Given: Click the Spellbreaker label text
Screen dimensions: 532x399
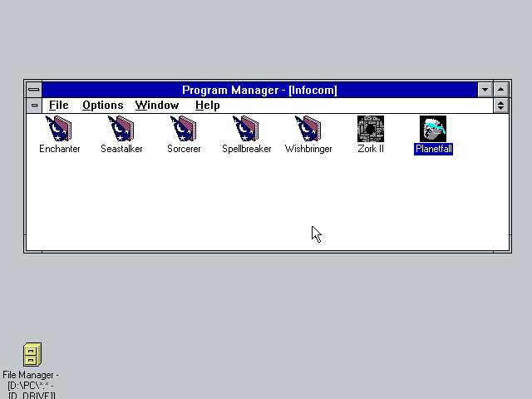Looking at the screenshot, I should 247,149.
